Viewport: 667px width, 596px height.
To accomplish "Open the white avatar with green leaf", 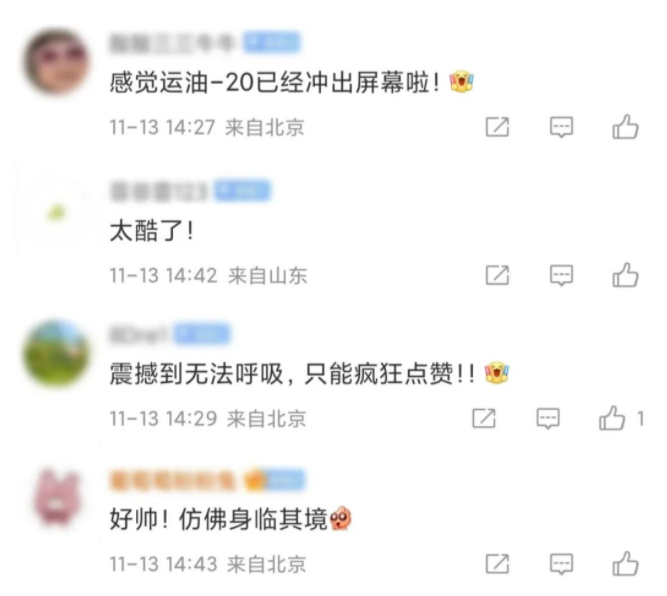I will tap(57, 211).
